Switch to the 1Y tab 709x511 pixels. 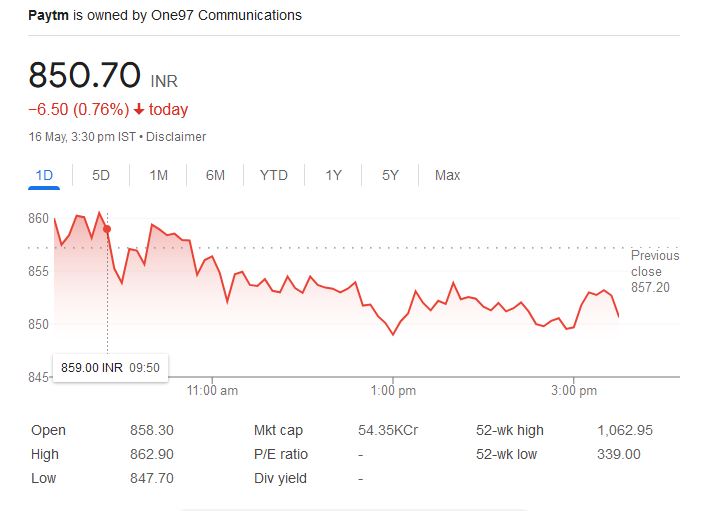pyautogui.click(x=334, y=175)
